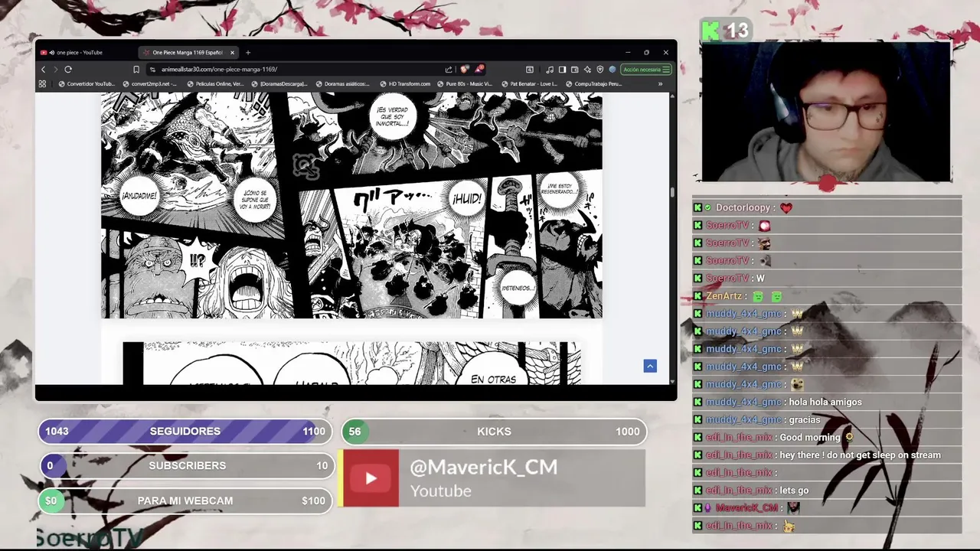
Task: Mute the YouTube tab via speaker icon
Action: click(51, 53)
